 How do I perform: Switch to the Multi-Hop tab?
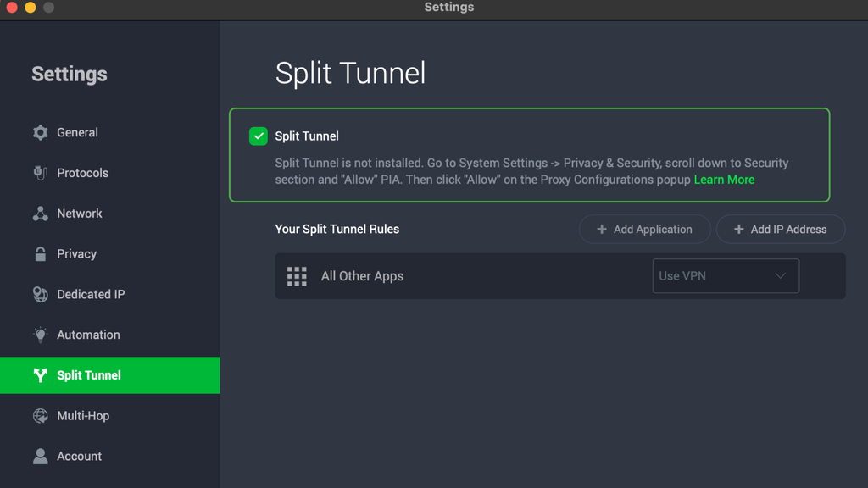coord(110,415)
